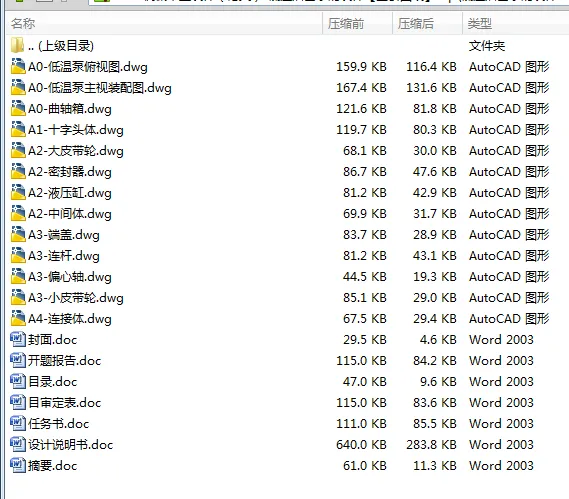Select the A0-曲轴箱.dwg file icon
This screenshot has width=569, height=499.
click(18, 109)
